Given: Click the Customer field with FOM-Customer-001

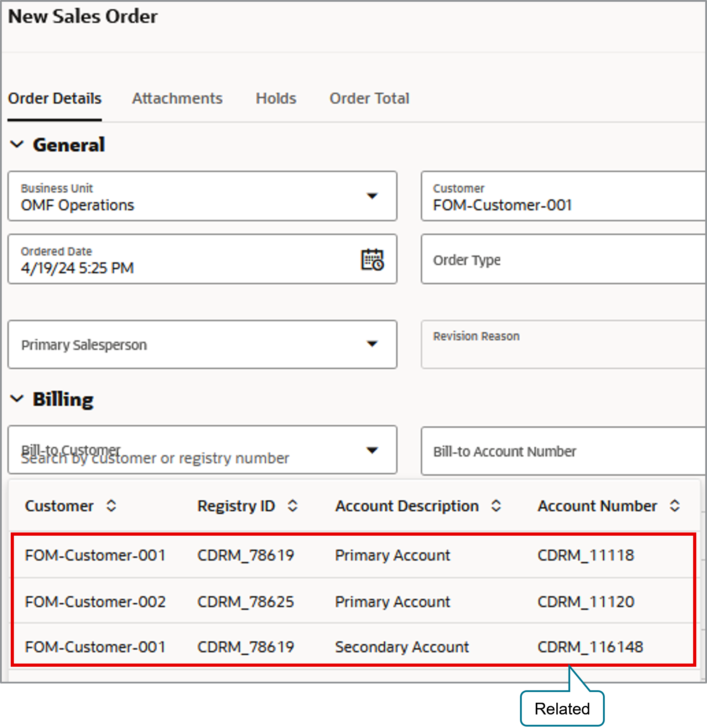Looking at the screenshot, I should [x=563, y=196].
